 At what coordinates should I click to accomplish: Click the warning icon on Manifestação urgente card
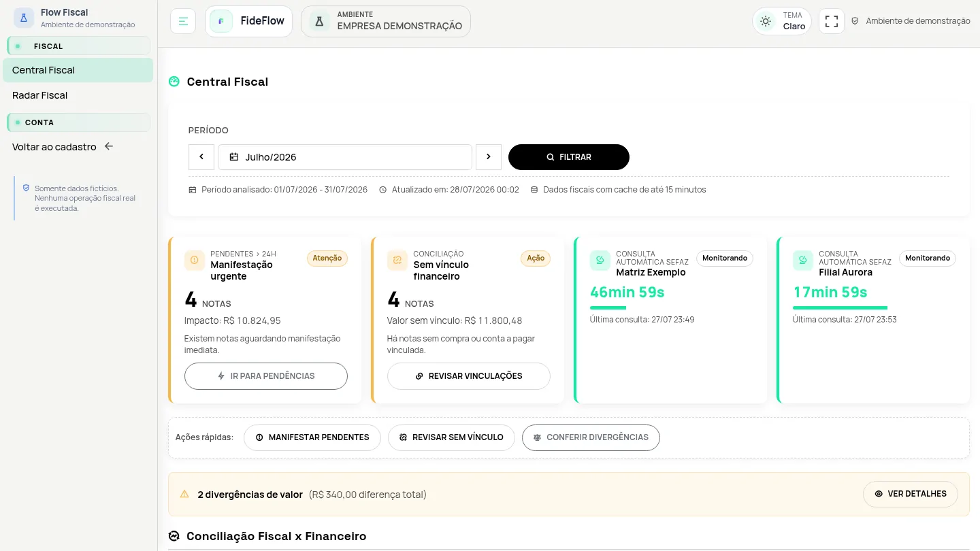point(195,261)
